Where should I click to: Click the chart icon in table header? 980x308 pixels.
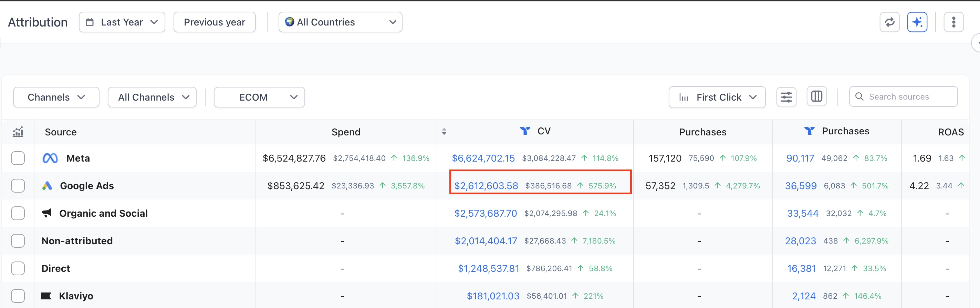pyautogui.click(x=18, y=132)
